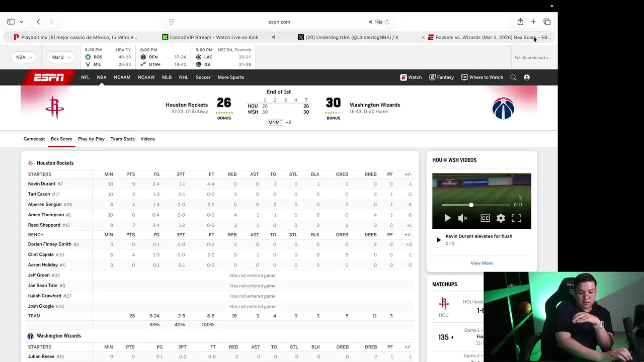
Task: Open the NHL menu item
Action: click(183, 77)
